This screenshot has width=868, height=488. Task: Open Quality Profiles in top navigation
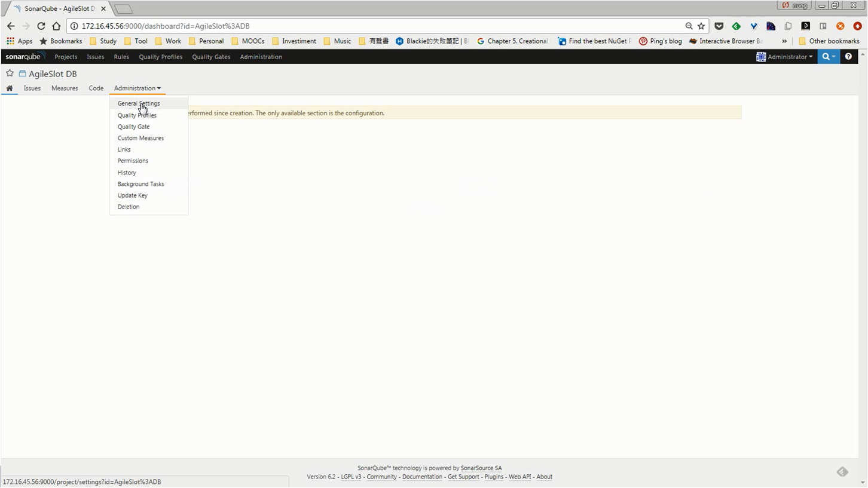tap(160, 57)
